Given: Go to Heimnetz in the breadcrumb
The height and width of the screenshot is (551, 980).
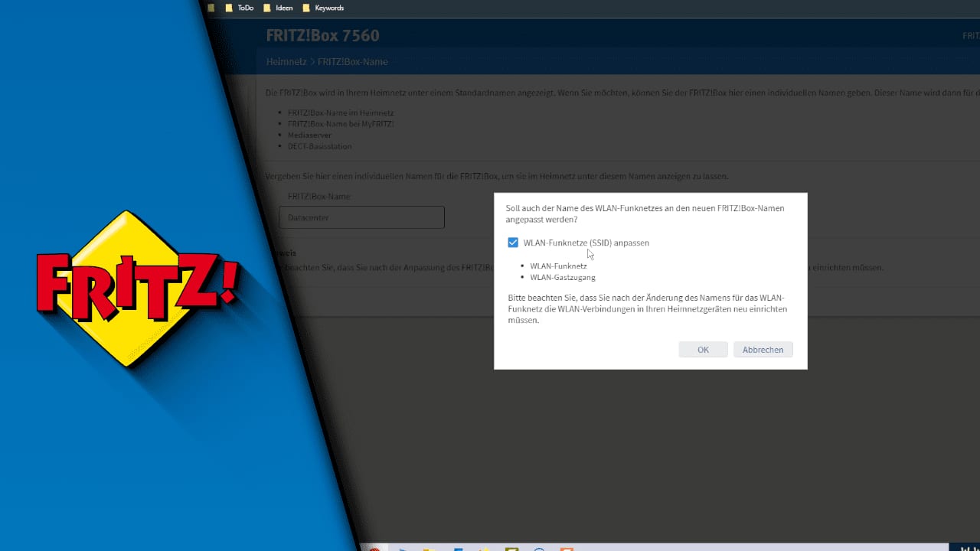Looking at the screenshot, I should (x=286, y=61).
